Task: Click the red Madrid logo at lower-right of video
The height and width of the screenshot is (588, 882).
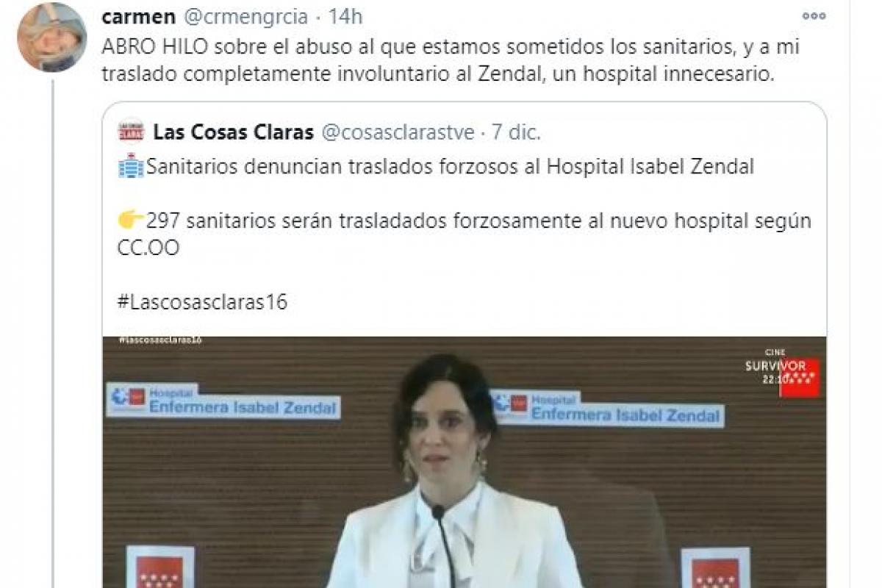Action: click(715, 567)
